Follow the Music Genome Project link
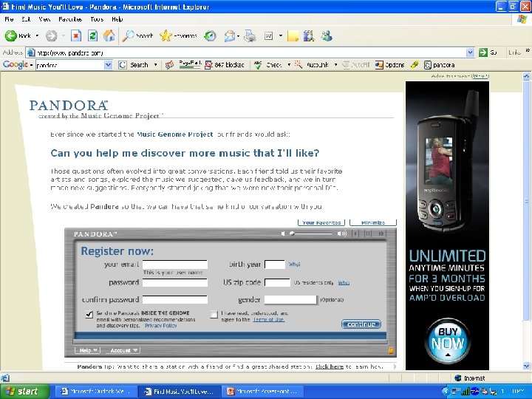532x399 pixels. pos(175,134)
